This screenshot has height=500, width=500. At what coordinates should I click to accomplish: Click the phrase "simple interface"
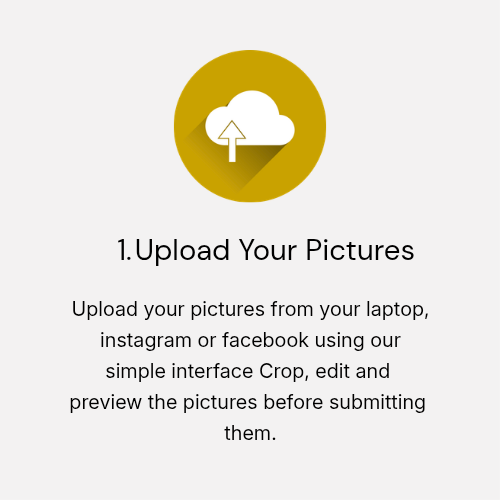[x=179, y=372]
